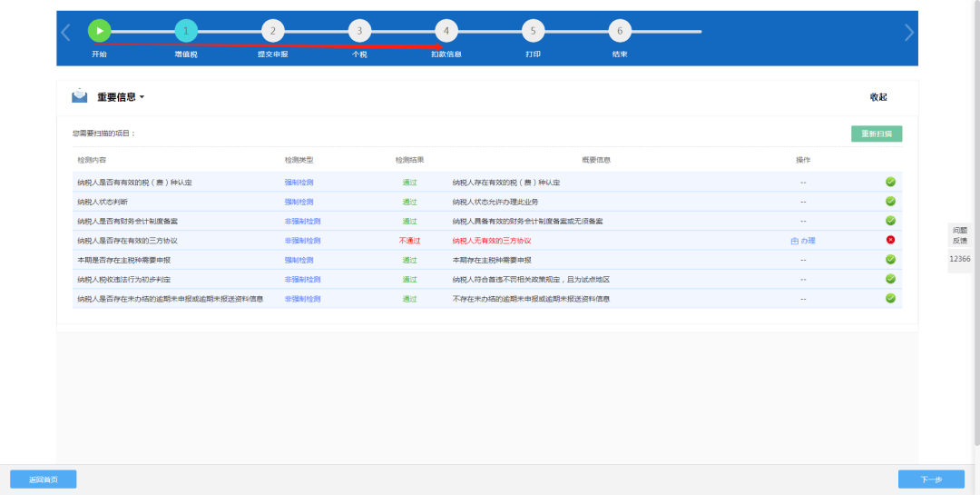Select step 4 扣款信息 circle
The height and width of the screenshot is (495, 980).
(446, 31)
